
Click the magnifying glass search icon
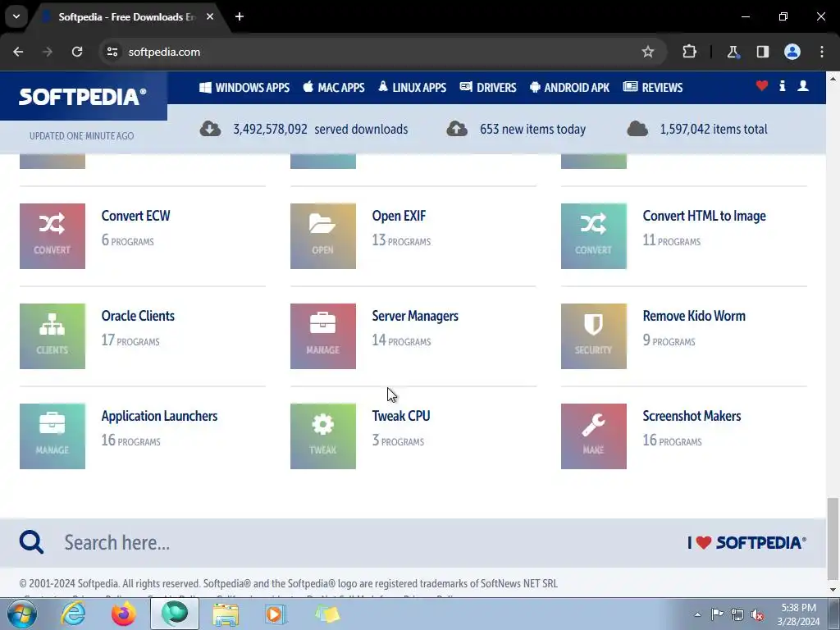click(32, 542)
